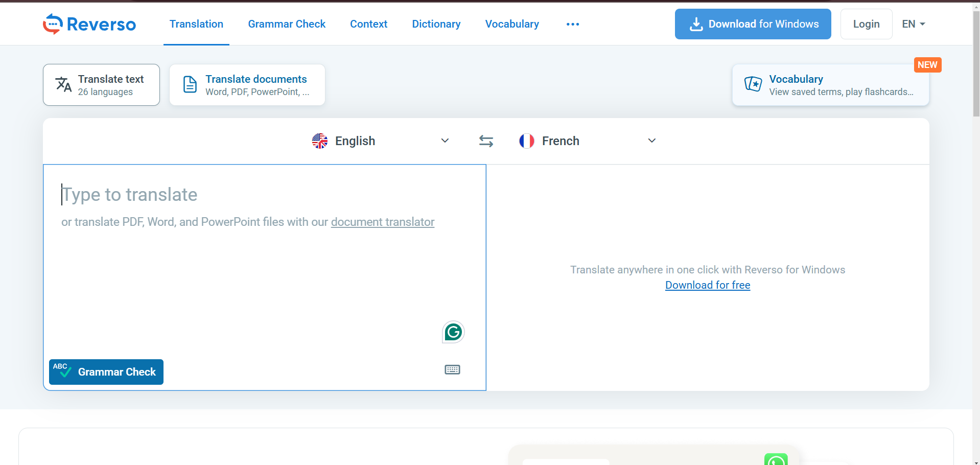Open Grammar Check from the navigation bar
The width and height of the screenshot is (980, 465).
287,24
